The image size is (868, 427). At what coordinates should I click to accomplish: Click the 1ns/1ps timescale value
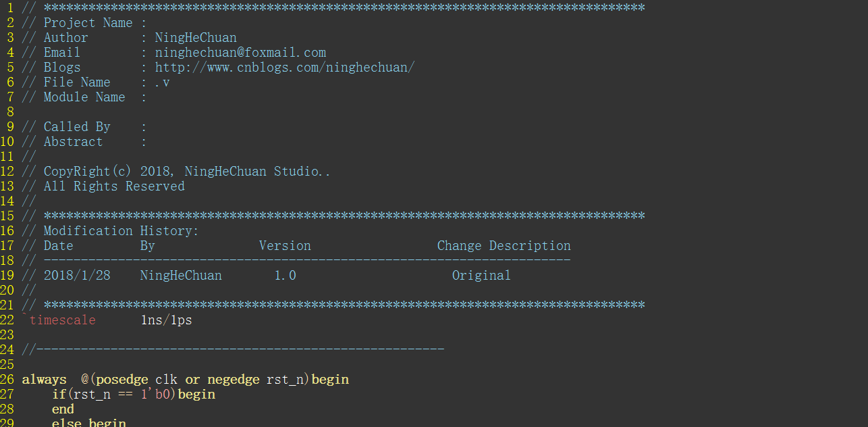coord(167,320)
